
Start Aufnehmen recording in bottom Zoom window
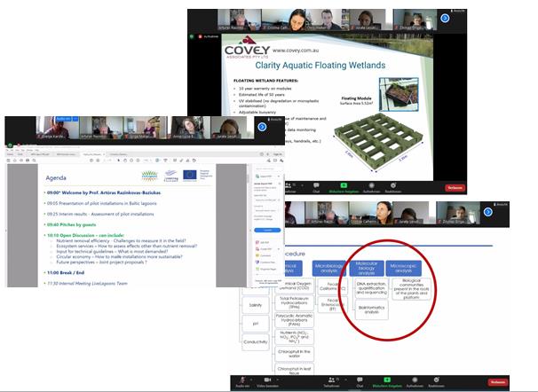[x=415, y=381]
